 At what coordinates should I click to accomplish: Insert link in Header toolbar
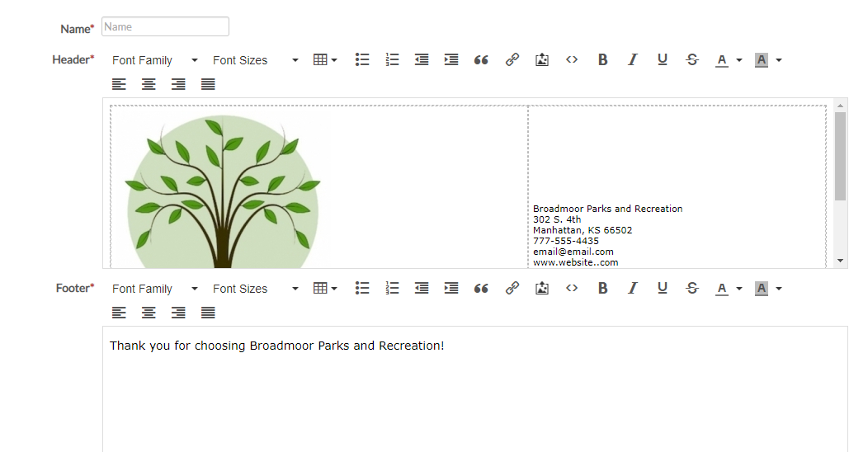[512, 59]
